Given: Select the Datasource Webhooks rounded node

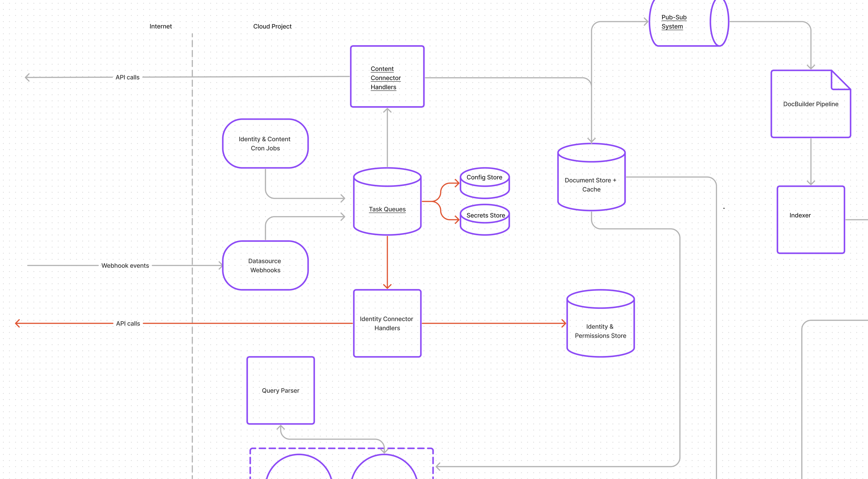Looking at the screenshot, I should (265, 266).
